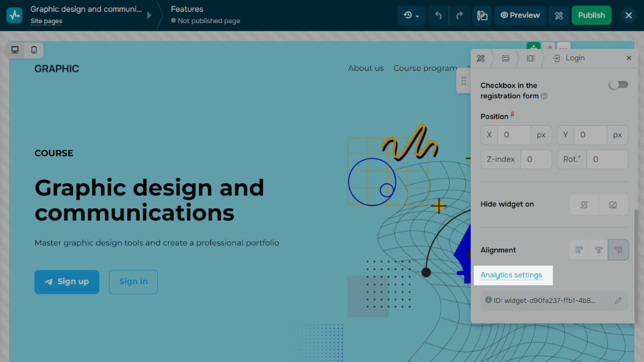Toggle Checkbox in the registration form switch
This screenshot has height=362, width=644.
618,85
